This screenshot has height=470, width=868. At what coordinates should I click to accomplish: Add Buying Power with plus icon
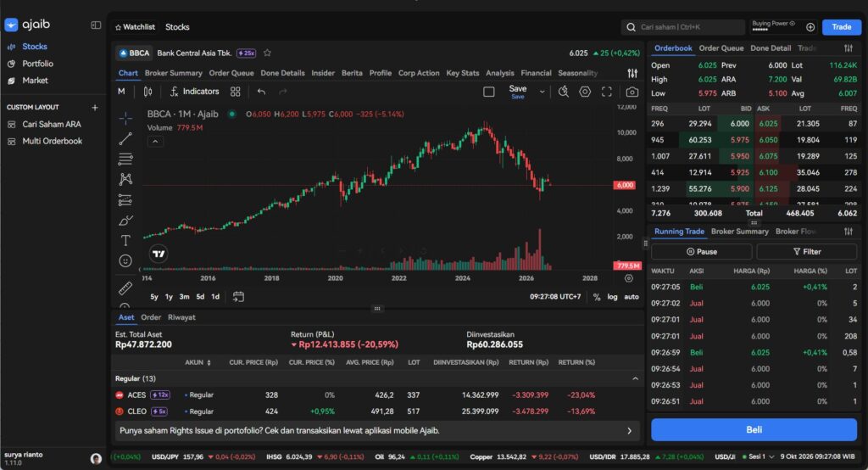810,27
